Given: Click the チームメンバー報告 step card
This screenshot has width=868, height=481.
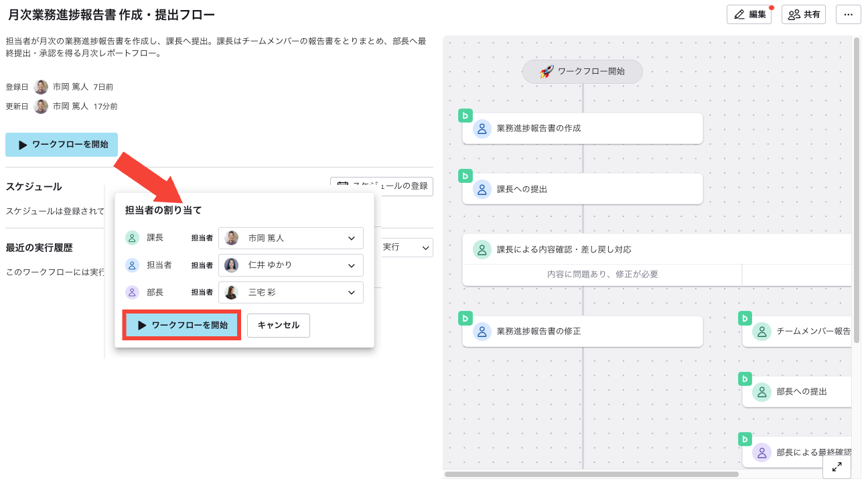Looking at the screenshot, I should click(x=797, y=332).
